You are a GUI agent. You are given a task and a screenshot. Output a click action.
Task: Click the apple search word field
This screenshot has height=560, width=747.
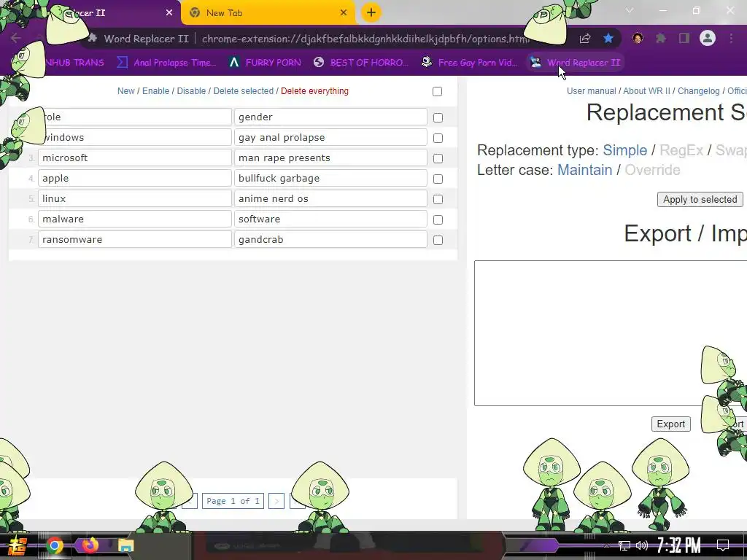click(135, 178)
